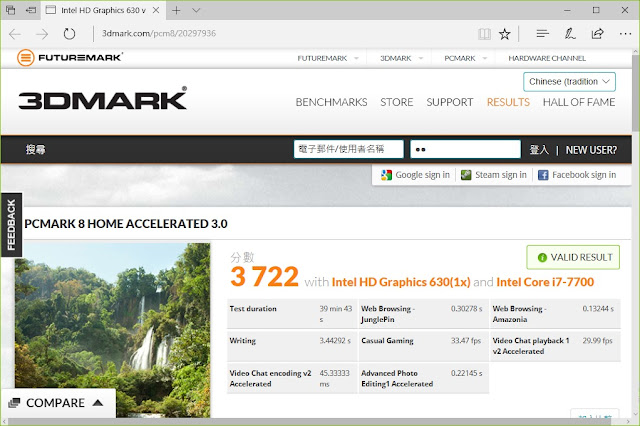This screenshot has width=640, height=426.
Task: Sign in with Steam
Action: [493, 175]
